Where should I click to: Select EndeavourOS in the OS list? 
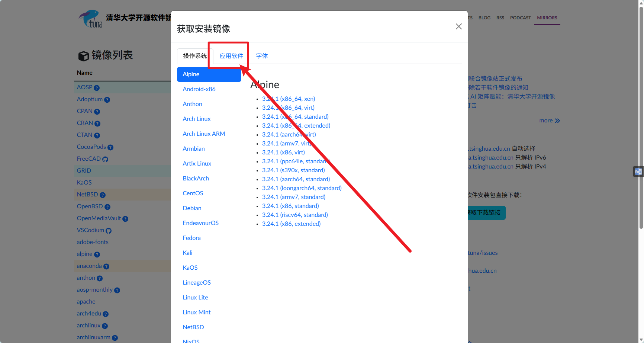209,223
